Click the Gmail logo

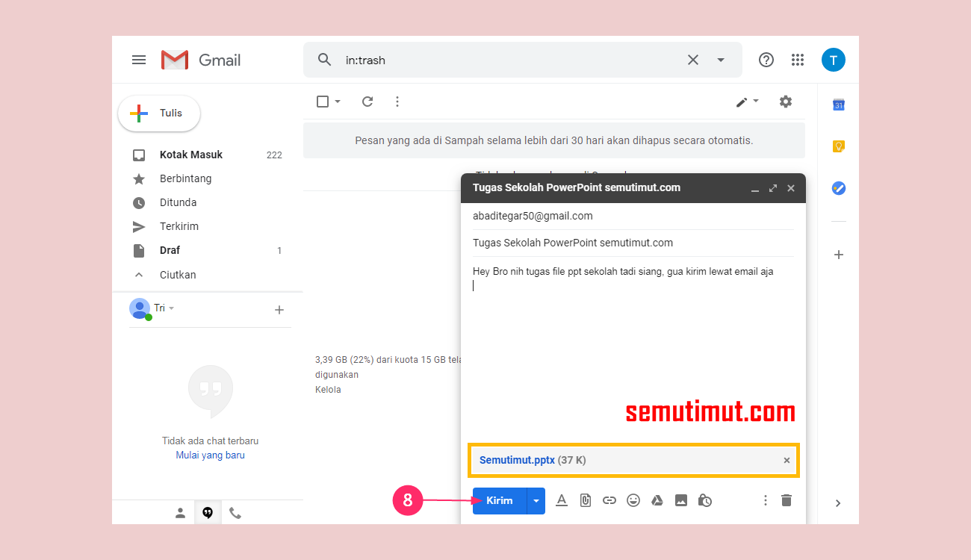[x=201, y=60]
